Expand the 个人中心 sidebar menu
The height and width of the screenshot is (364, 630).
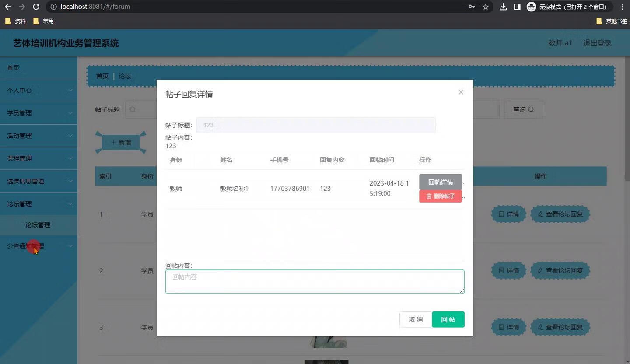point(38,90)
